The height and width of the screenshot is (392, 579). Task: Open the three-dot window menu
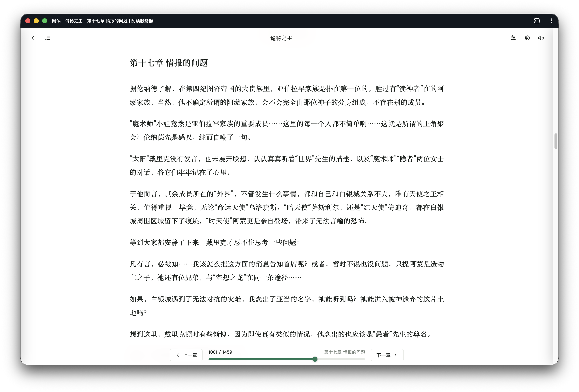(551, 21)
